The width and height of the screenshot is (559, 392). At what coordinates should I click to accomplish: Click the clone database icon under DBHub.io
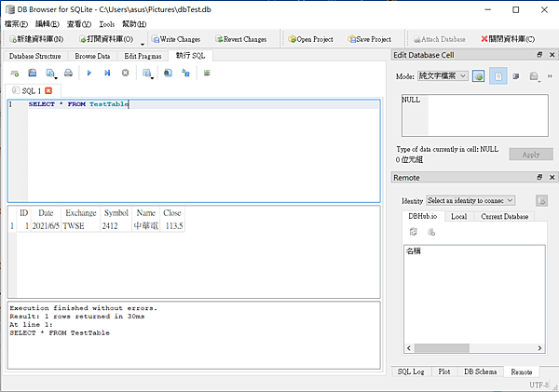pos(431,232)
